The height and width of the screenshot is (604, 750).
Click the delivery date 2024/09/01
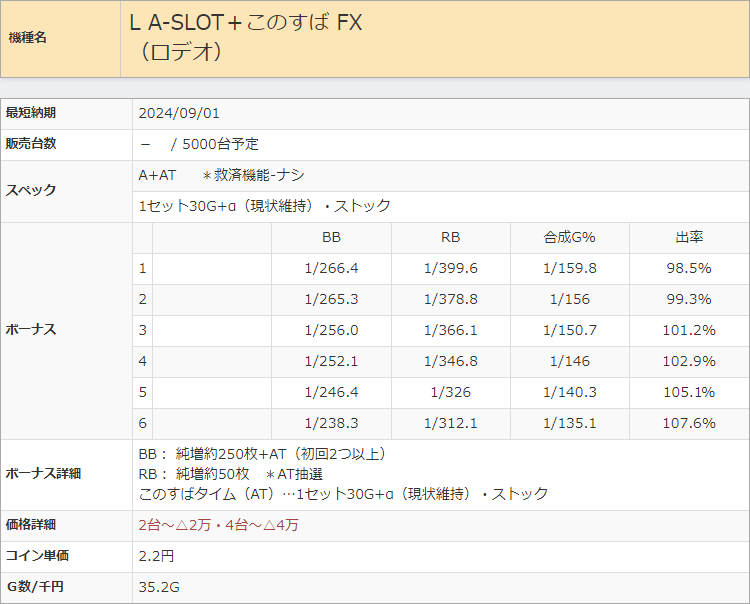pos(179,113)
